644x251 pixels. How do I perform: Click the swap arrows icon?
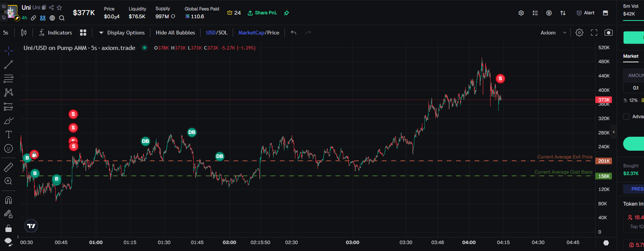563,12
